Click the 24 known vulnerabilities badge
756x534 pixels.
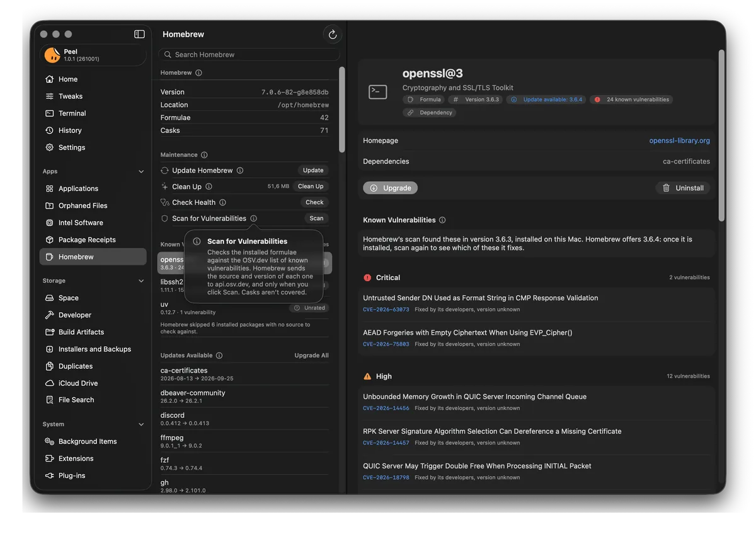click(x=631, y=100)
